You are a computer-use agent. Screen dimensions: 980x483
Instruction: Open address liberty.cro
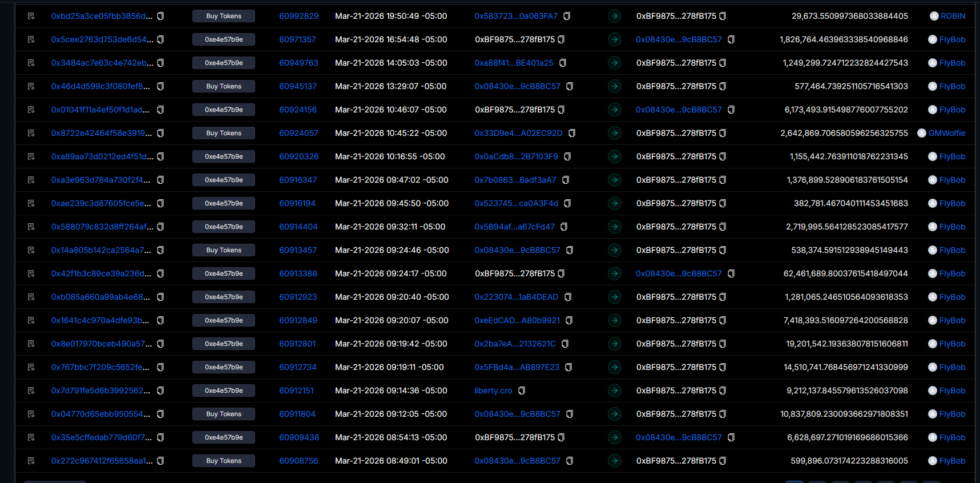coord(493,391)
